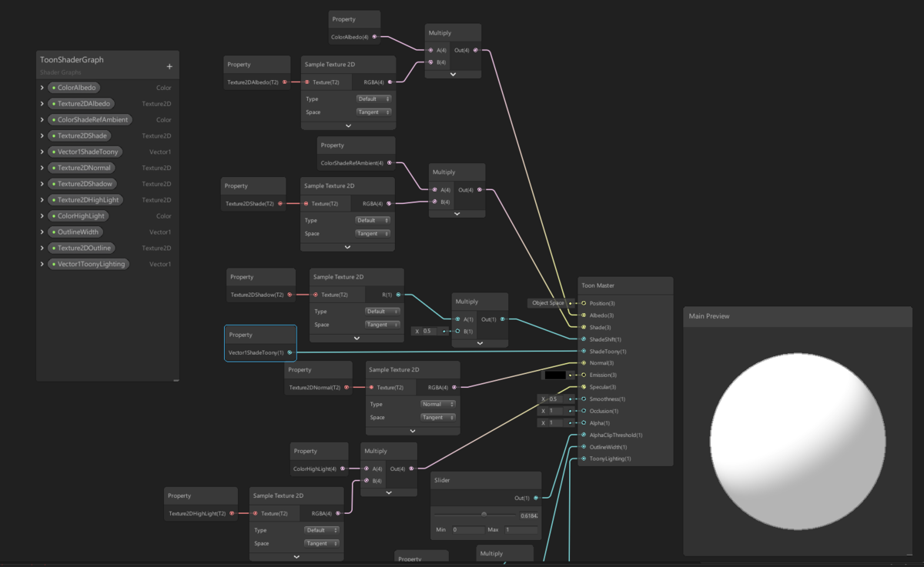This screenshot has width=924, height=567.
Task: Collapse the Multiply node with X 0.5 input
Action: pos(480,343)
